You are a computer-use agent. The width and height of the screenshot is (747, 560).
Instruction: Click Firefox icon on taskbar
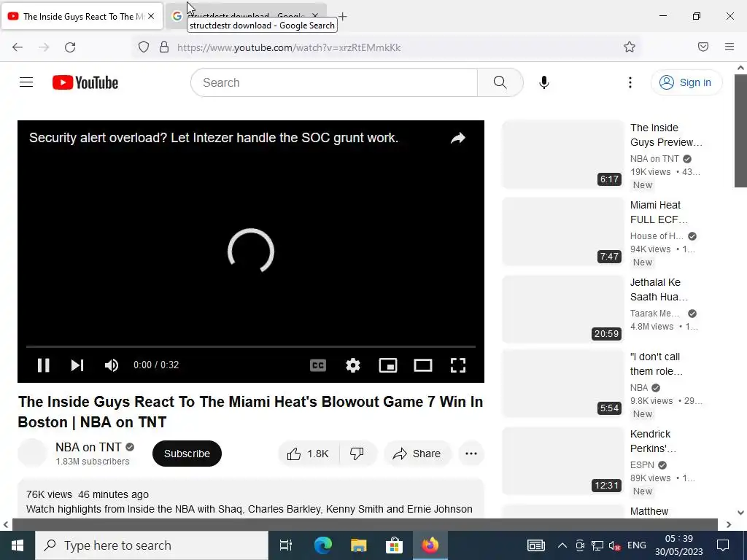tap(430, 545)
